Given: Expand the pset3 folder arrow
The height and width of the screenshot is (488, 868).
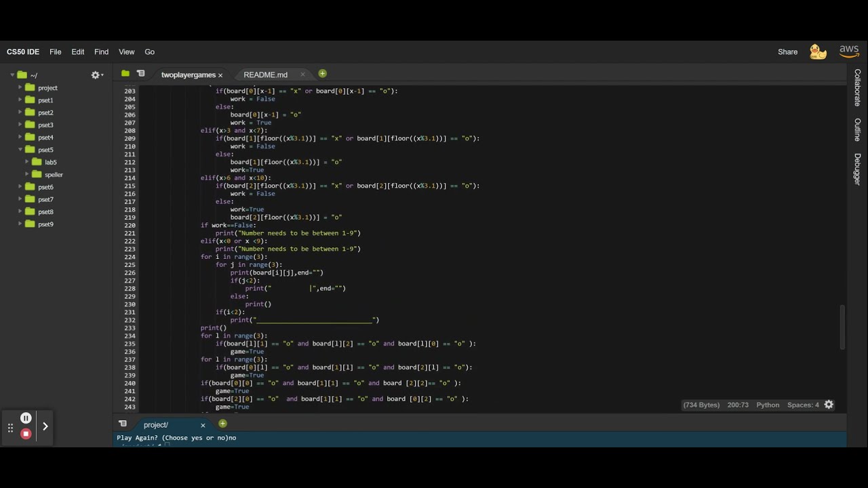Looking at the screenshot, I should click(x=20, y=125).
